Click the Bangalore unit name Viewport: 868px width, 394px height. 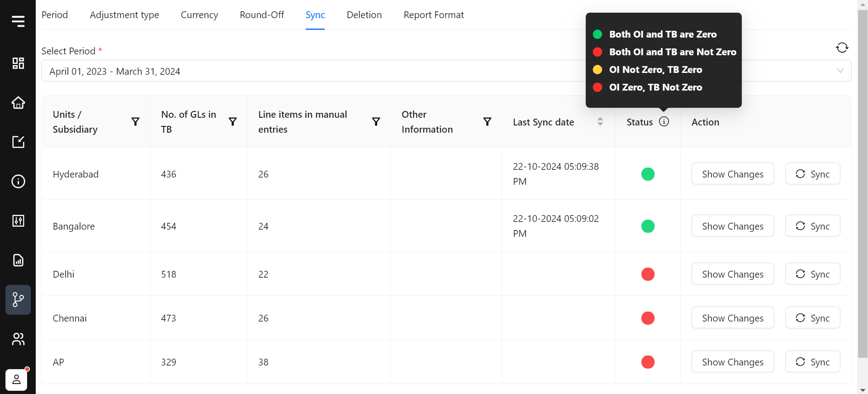click(74, 226)
